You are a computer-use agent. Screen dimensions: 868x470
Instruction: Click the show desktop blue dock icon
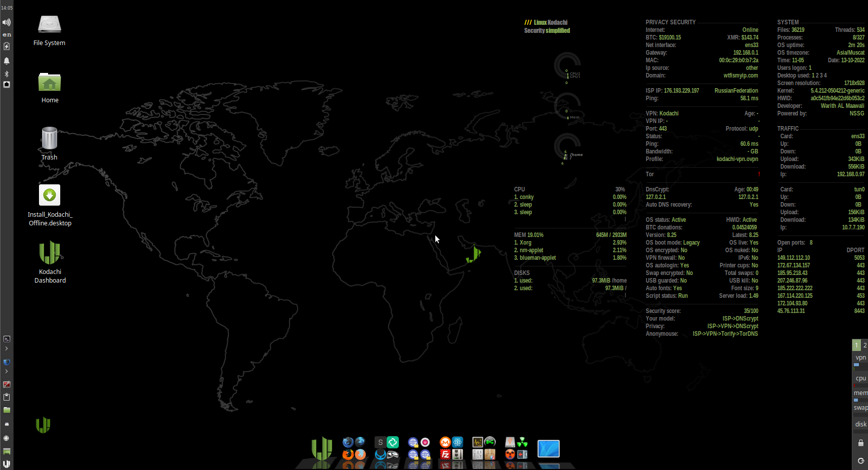tap(548, 449)
